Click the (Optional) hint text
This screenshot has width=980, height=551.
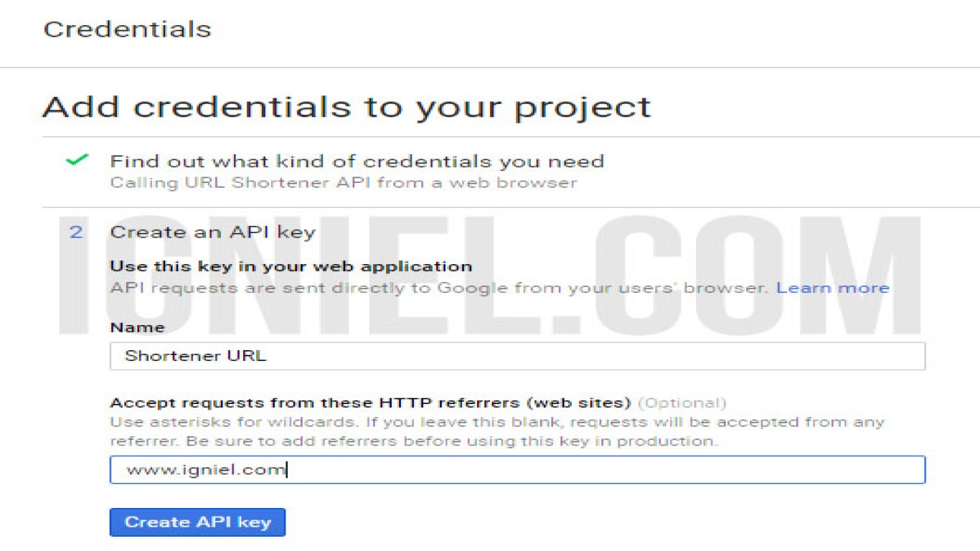(x=682, y=402)
